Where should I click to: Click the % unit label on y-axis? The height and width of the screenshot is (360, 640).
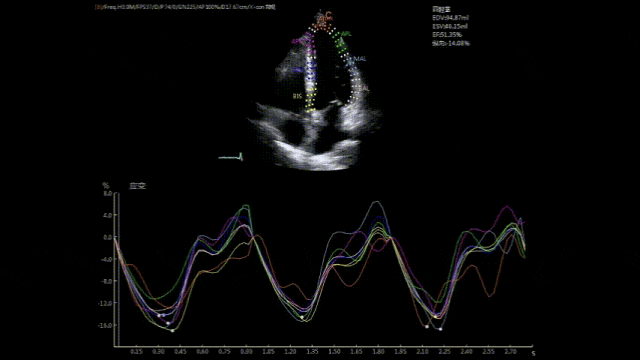(106, 186)
